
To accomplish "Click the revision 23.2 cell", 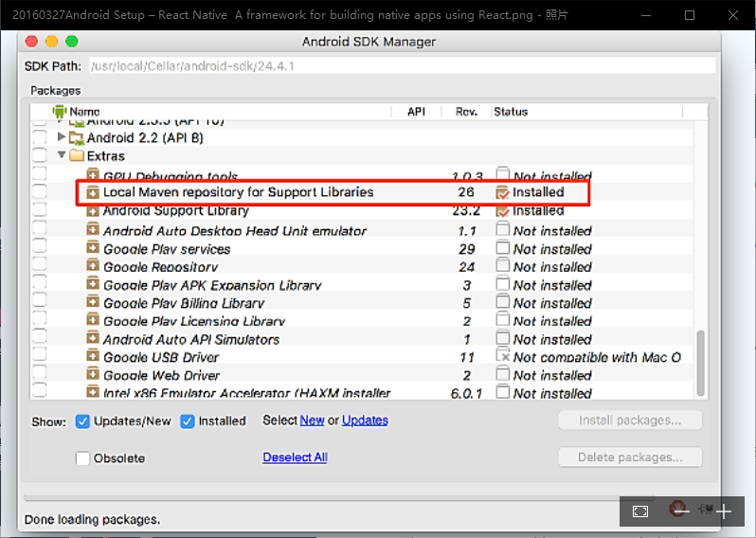I will [x=466, y=210].
